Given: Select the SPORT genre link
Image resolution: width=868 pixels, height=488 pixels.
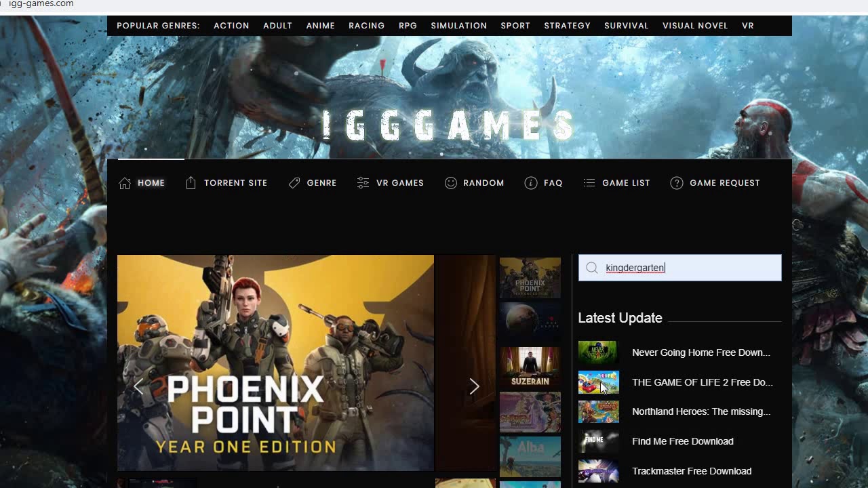Looking at the screenshot, I should (x=515, y=26).
